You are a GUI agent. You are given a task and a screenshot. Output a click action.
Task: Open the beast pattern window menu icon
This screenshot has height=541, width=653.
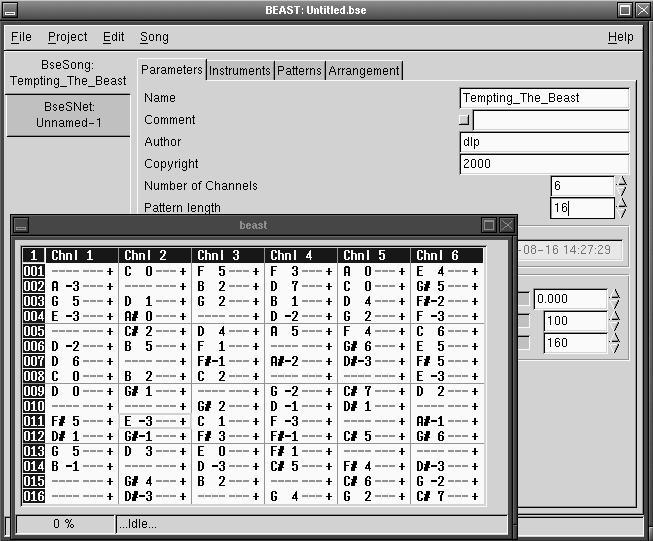tap(21, 226)
